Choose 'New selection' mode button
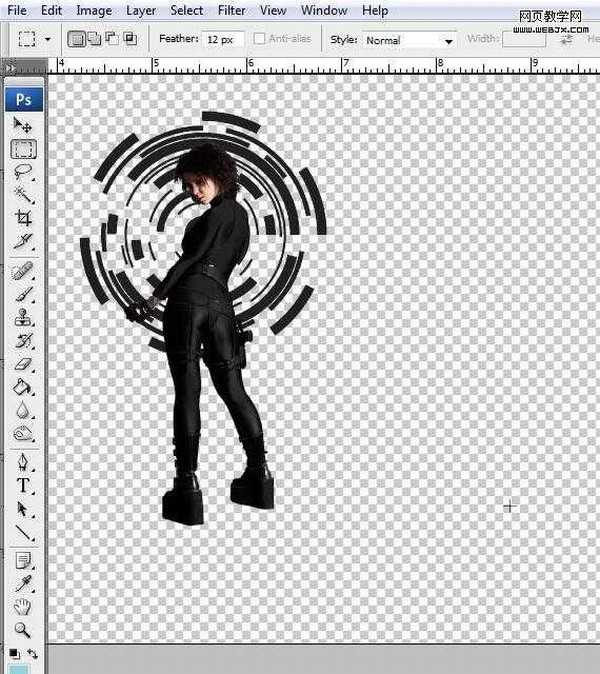The image size is (600, 674). (x=77, y=39)
